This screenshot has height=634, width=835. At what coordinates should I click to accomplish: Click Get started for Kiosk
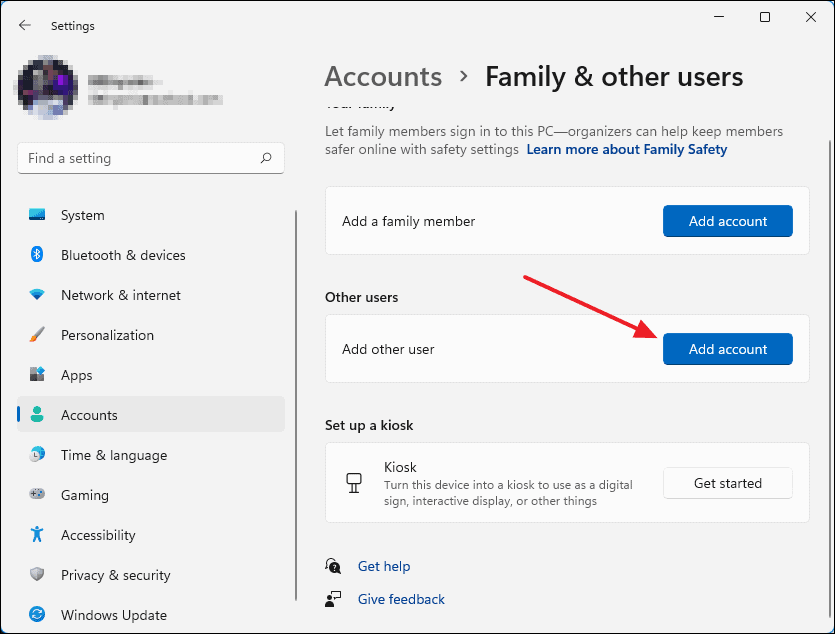[727, 483]
